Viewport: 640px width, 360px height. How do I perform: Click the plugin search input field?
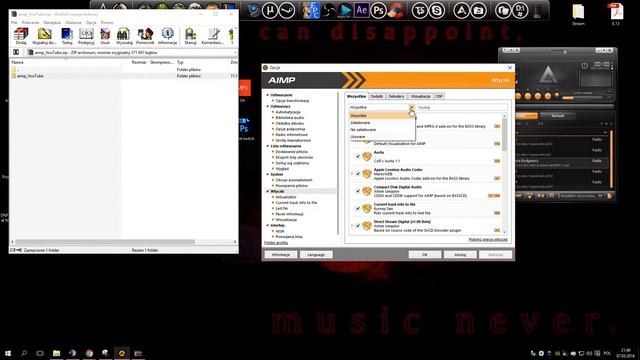[462, 107]
